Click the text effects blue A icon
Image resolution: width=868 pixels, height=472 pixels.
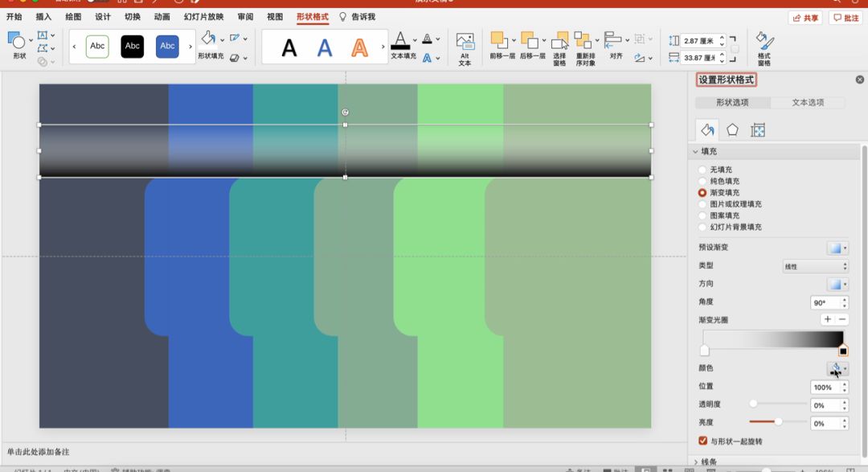click(427, 58)
